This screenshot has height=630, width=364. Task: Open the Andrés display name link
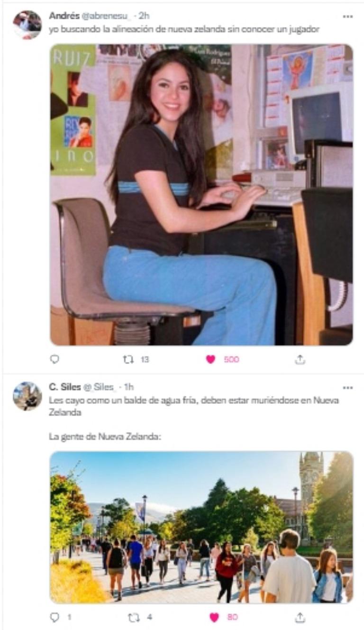tap(64, 16)
